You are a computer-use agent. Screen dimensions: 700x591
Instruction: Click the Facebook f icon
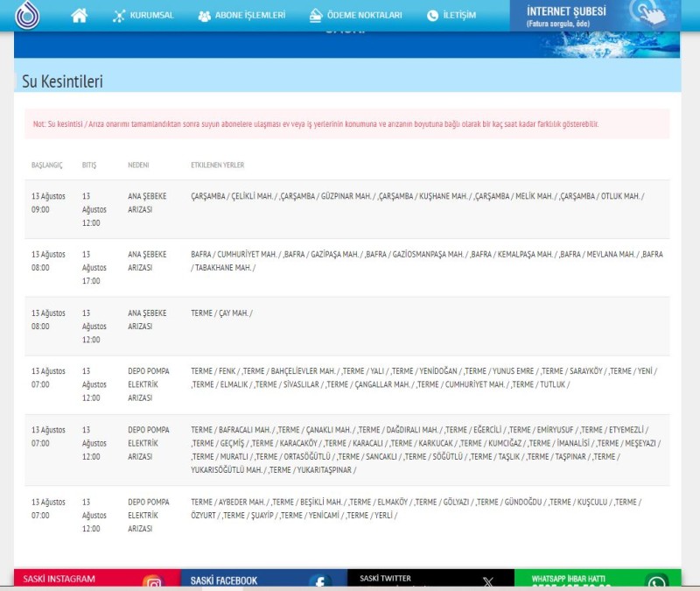pos(320,580)
